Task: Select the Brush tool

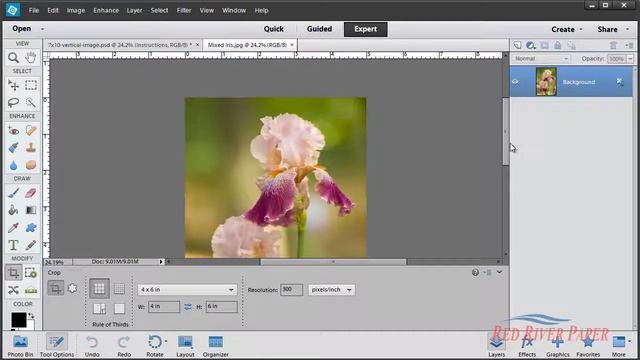Action: [13, 193]
